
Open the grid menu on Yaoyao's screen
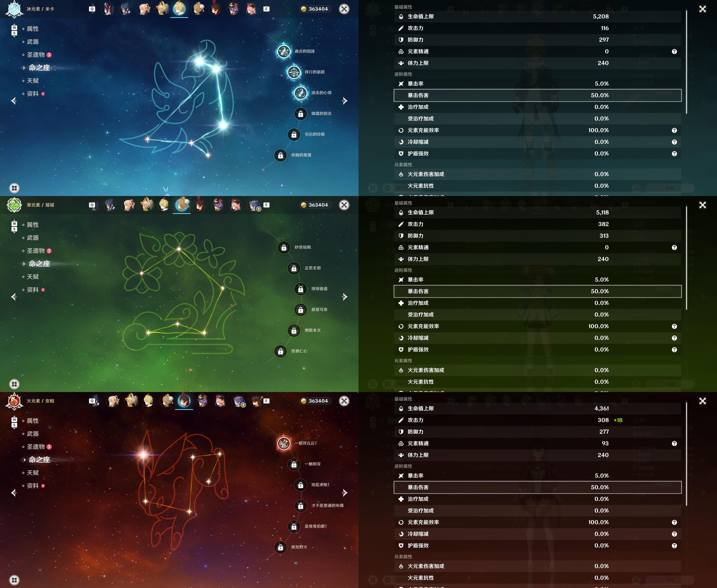point(14,384)
